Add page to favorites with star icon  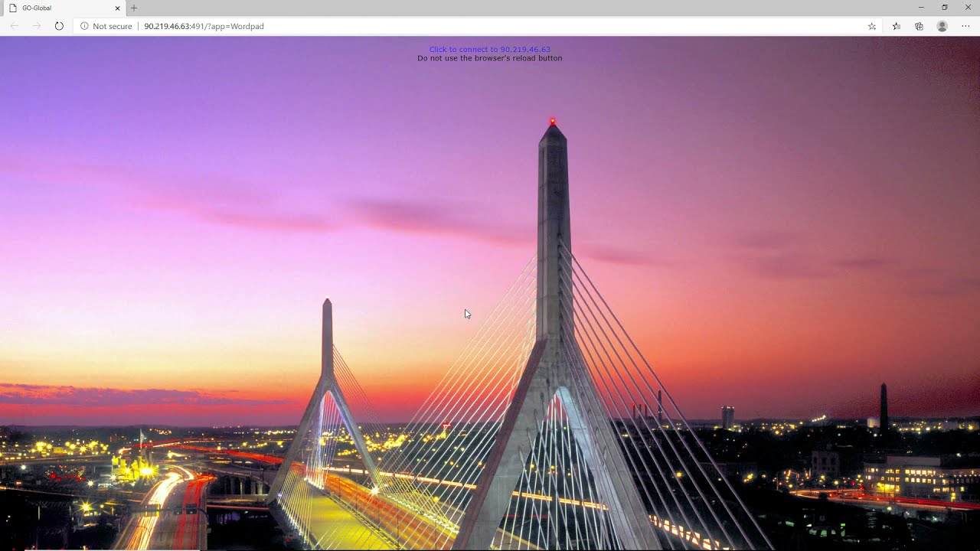[x=871, y=26]
